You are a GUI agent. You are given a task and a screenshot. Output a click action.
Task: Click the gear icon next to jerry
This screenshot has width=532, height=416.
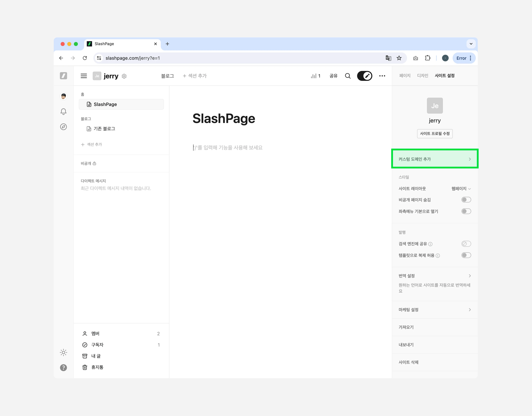(x=124, y=76)
